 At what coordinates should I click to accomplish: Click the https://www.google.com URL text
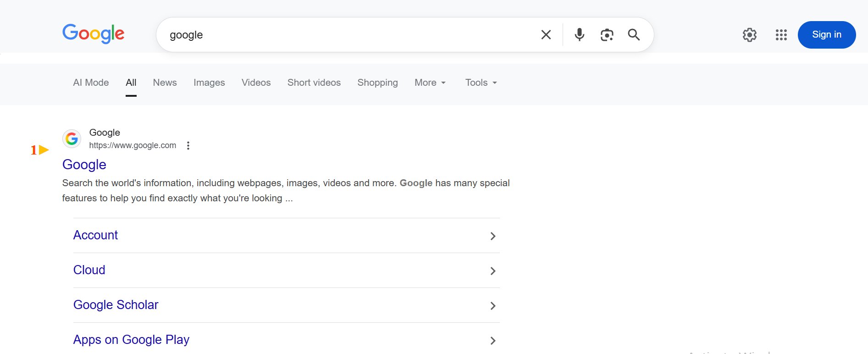pos(133,145)
